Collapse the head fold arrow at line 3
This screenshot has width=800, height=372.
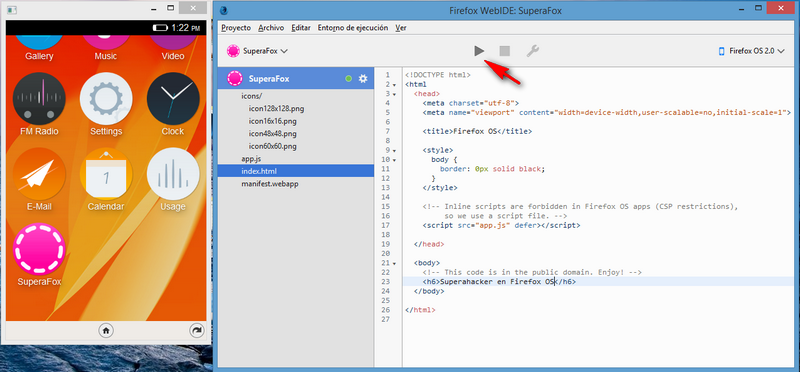coord(394,94)
